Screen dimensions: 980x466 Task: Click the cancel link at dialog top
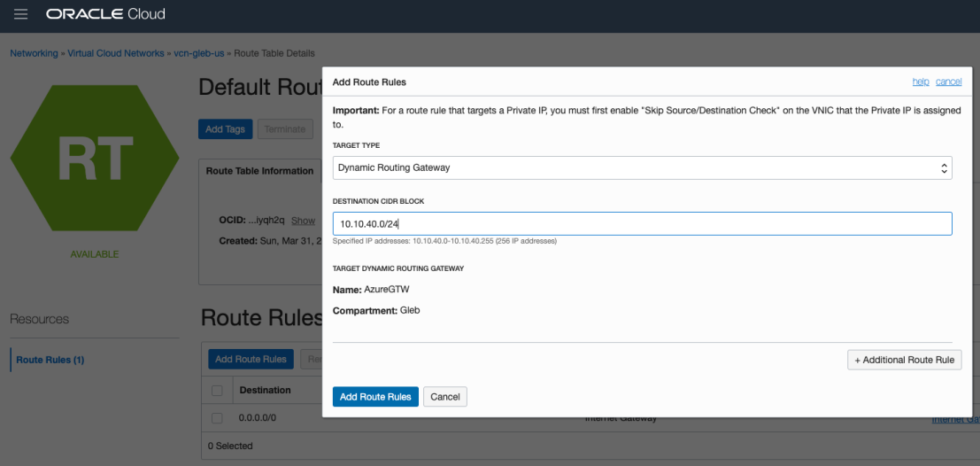coord(948,82)
